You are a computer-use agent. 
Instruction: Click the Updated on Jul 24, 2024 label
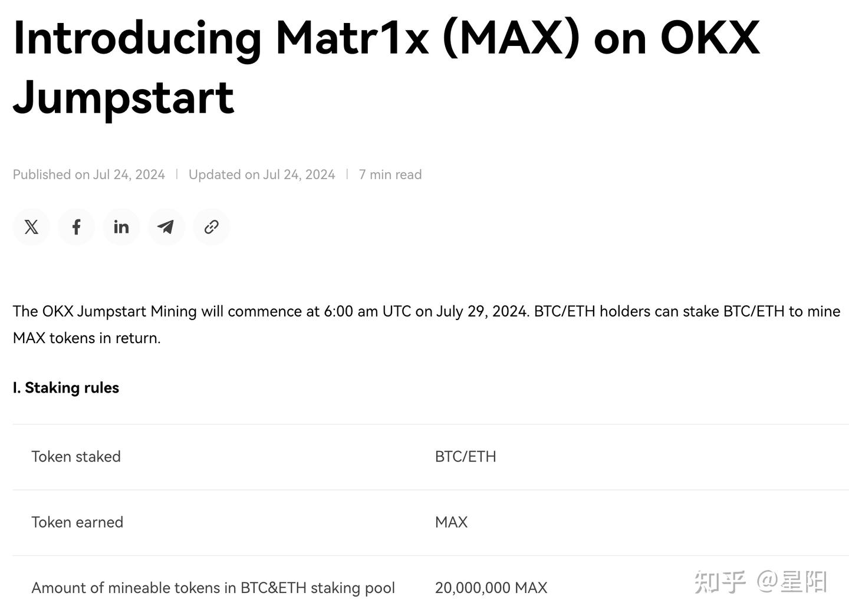point(262,174)
